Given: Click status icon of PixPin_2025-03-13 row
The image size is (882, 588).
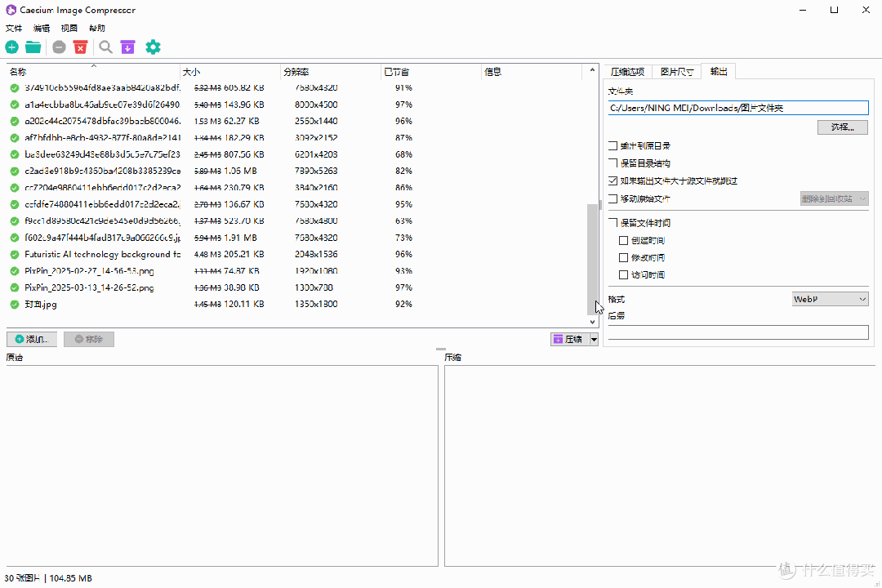Looking at the screenshot, I should click(15, 287).
